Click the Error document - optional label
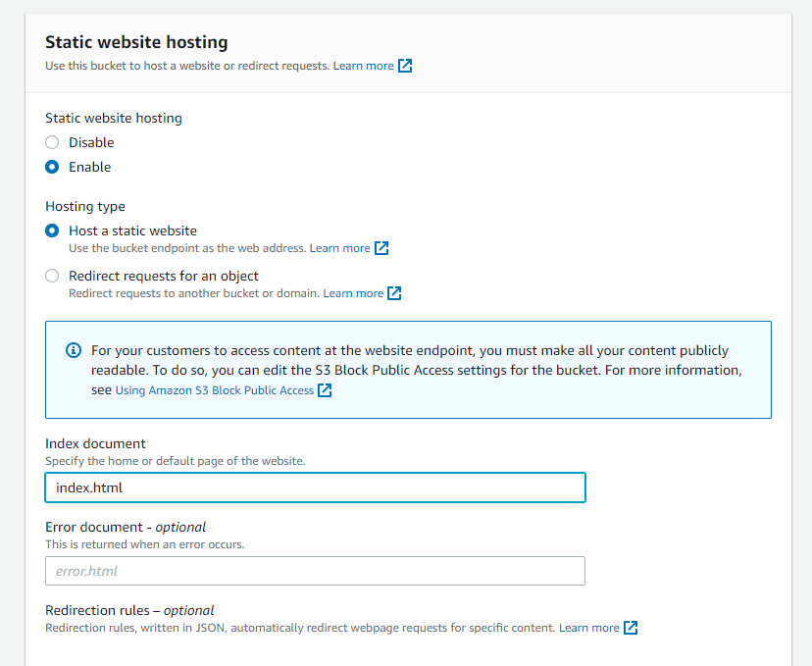The image size is (812, 666). click(126, 527)
